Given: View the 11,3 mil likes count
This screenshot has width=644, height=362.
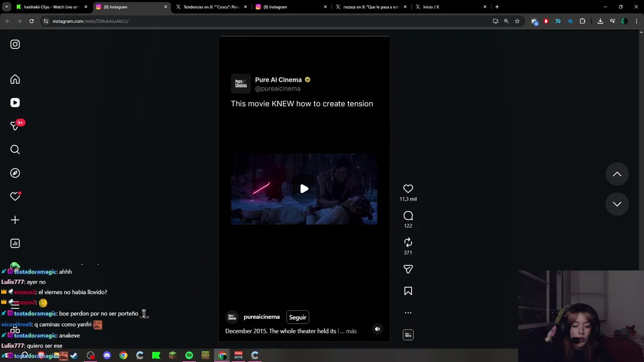Looking at the screenshot, I should coord(408,199).
